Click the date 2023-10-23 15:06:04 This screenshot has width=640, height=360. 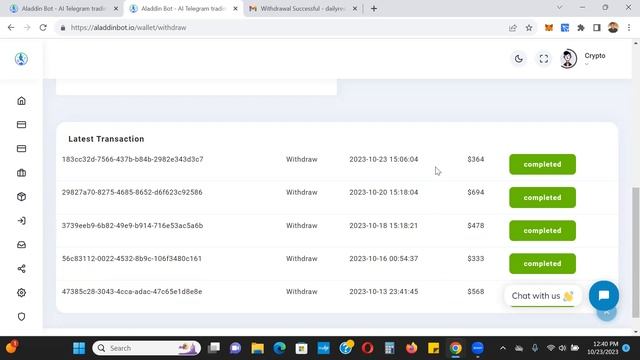pos(384,159)
